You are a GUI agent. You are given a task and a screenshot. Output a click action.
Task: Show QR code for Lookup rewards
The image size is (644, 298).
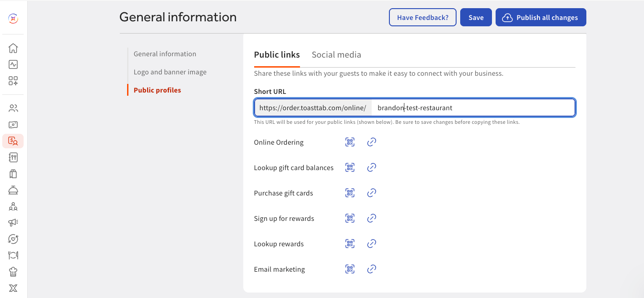pos(350,244)
